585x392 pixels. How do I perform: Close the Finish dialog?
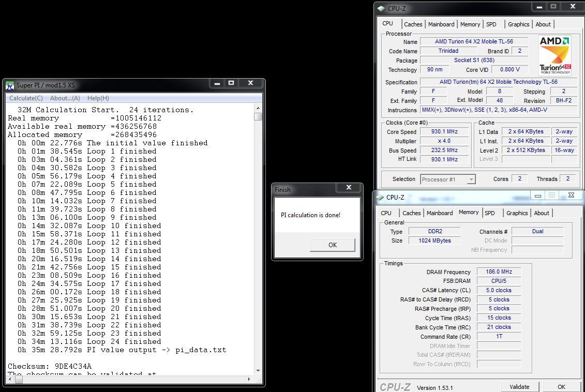pos(349,187)
